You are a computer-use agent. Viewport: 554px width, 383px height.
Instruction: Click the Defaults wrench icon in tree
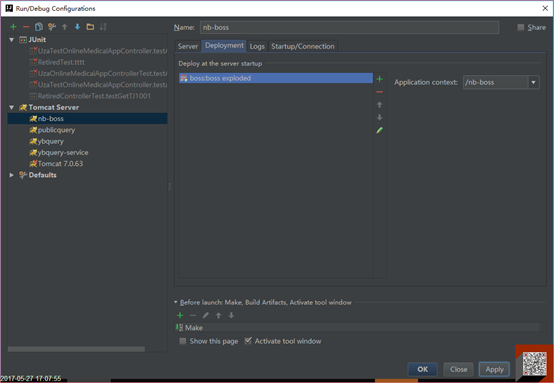pos(23,175)
